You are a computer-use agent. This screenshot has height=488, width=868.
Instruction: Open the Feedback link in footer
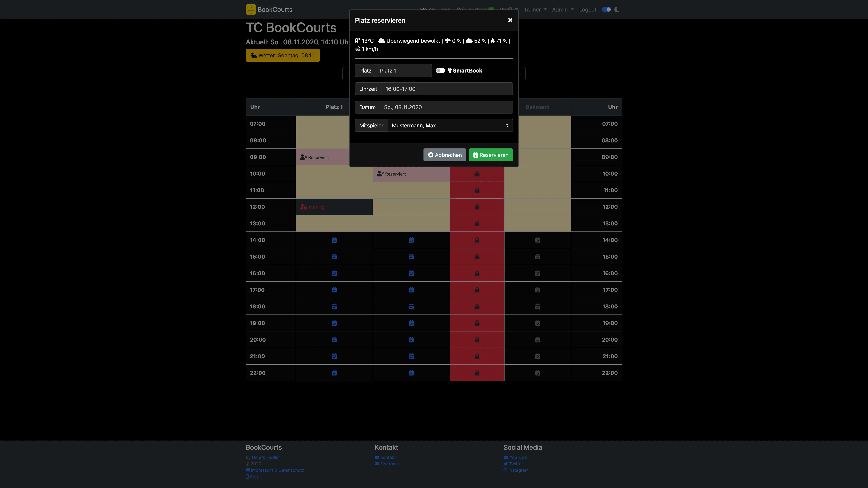point(387,464)
